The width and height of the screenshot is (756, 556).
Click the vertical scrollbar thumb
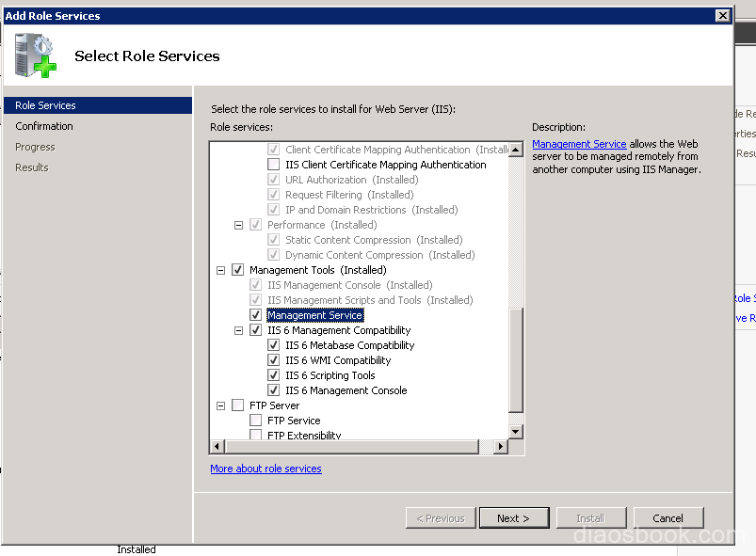pos(516,359)
